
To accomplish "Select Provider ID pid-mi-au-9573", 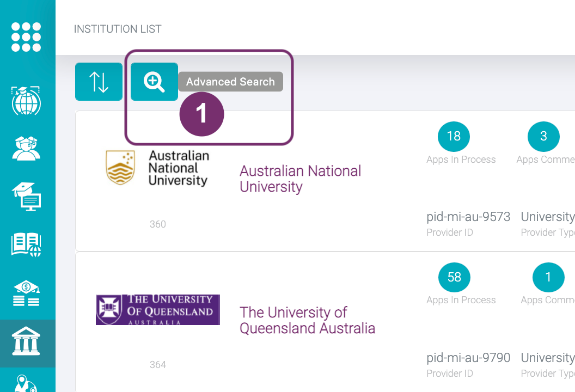I will (468, 217).
